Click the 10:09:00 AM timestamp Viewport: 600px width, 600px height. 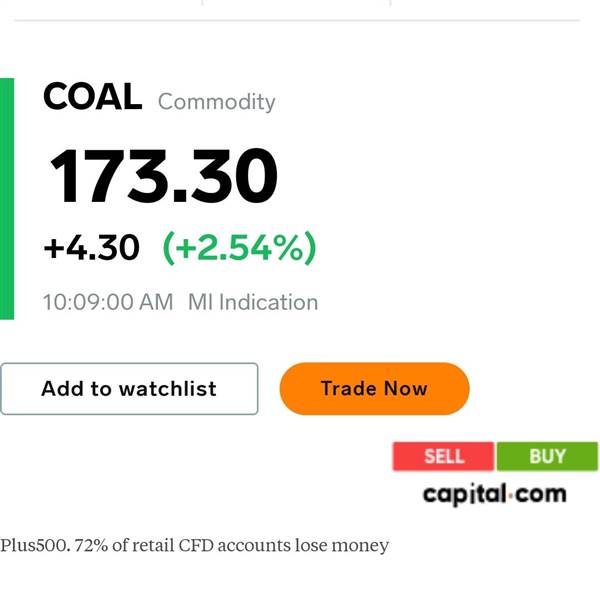click(108, 302)
